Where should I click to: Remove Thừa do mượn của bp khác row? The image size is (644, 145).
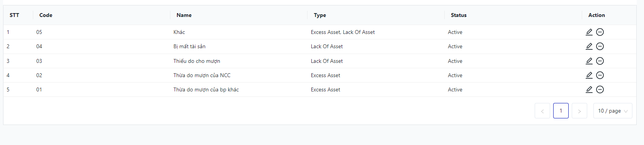tap(600, 89)
